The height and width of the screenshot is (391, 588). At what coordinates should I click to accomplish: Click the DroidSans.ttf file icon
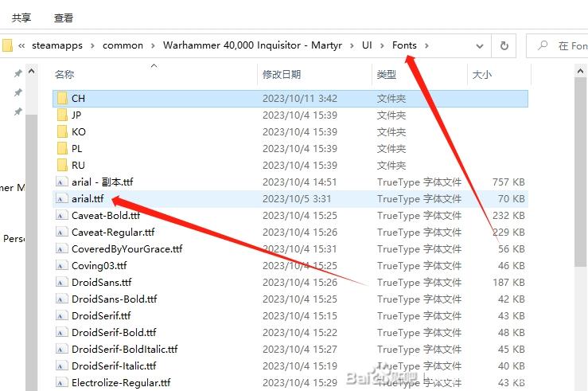click(61, 282)
